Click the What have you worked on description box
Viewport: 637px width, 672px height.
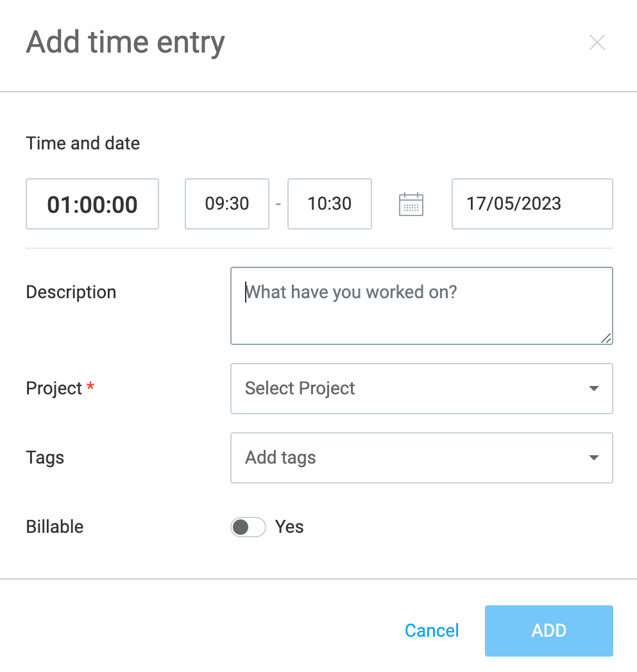coord(421,306)
